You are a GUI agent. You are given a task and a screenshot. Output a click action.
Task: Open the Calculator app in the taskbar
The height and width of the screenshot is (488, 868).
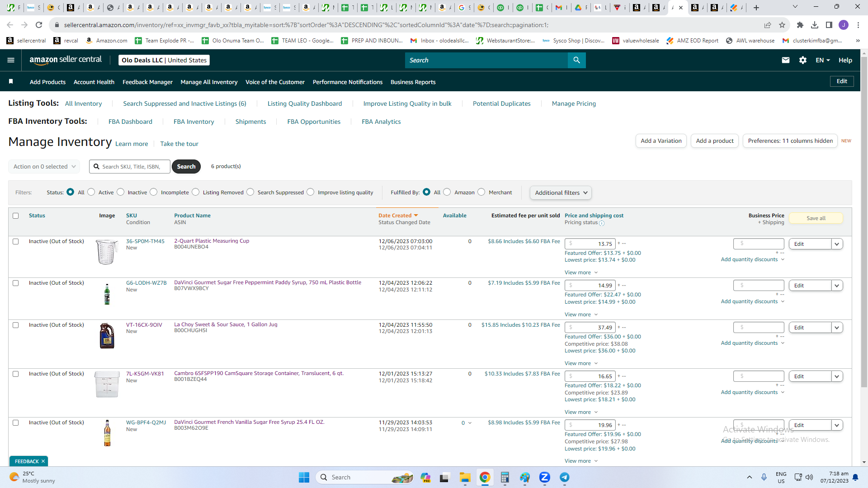505,477
